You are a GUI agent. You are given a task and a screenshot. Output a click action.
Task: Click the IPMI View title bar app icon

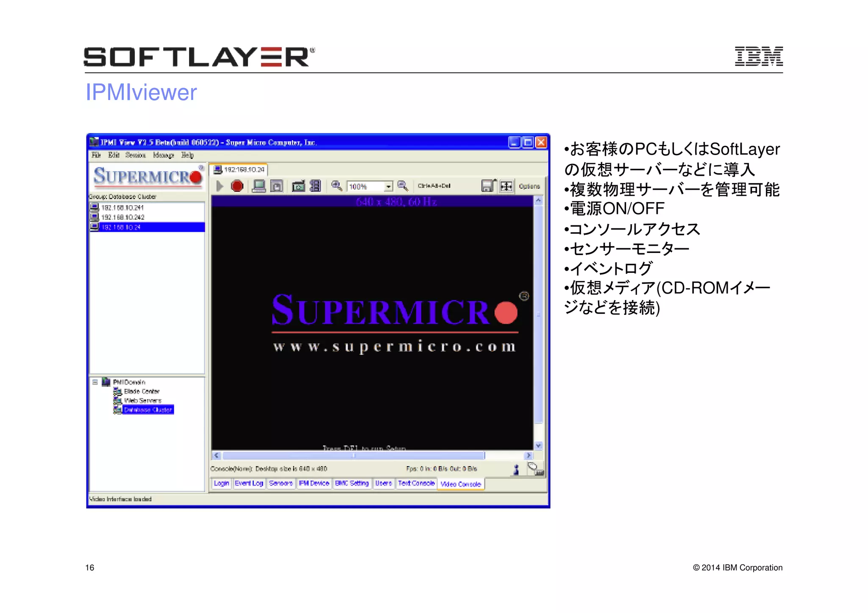[x=95, y=142]
